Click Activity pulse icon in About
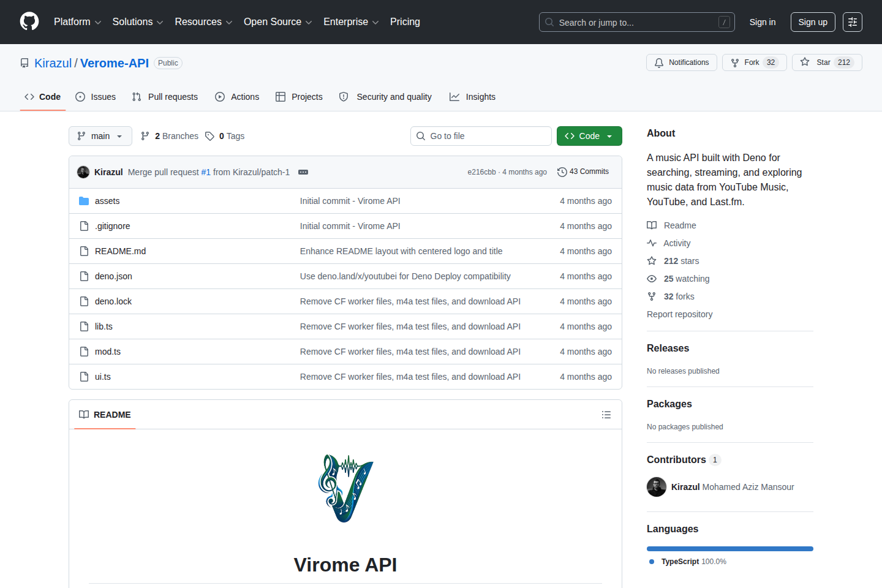This screenshot has width=882, height=588. click(652, 243)
